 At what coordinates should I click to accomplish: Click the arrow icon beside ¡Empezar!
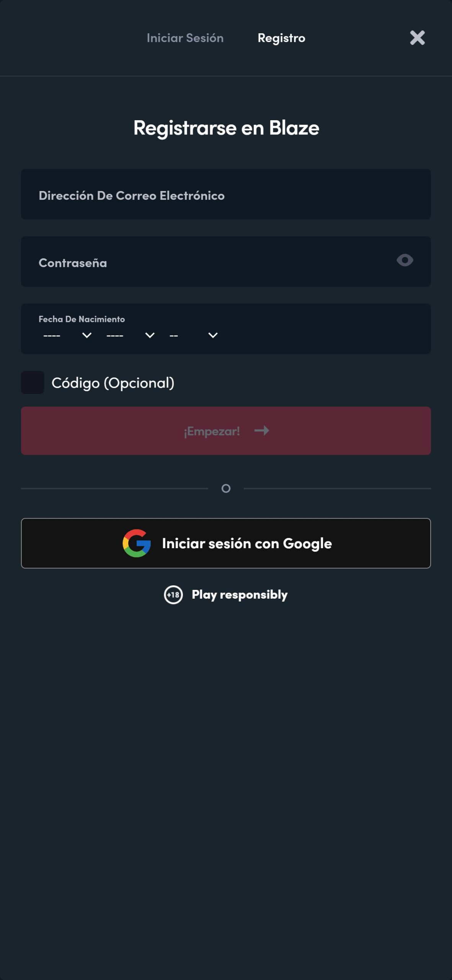click(262, 431)
